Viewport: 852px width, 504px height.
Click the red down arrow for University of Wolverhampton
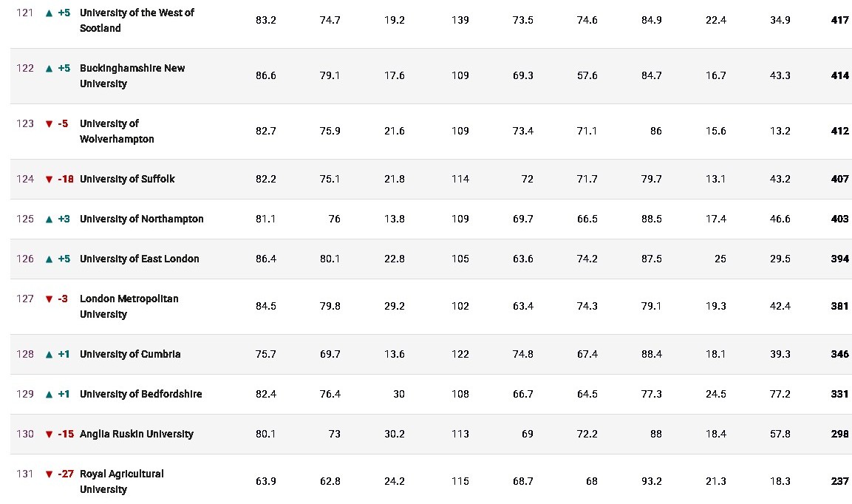(49, 124)
